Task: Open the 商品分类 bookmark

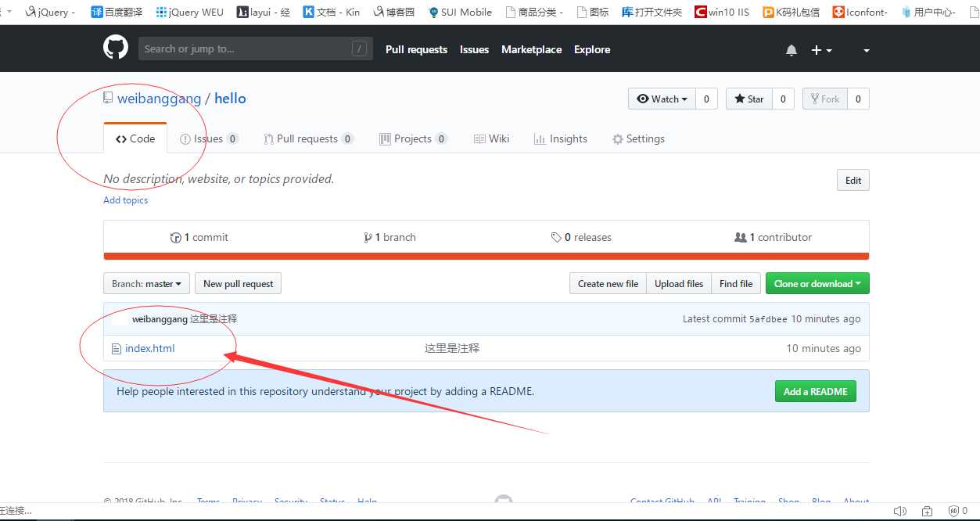Action: (x=534, y=12)
